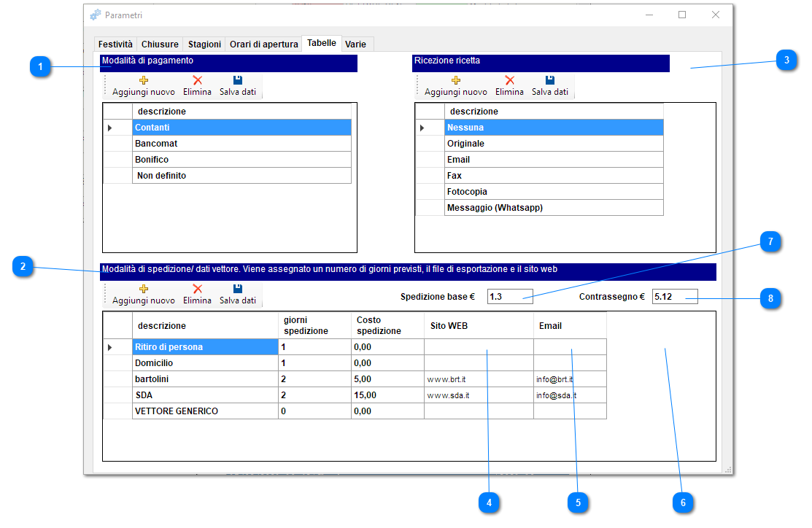Go to the Stagioni tab

click(x=204, y=44)
